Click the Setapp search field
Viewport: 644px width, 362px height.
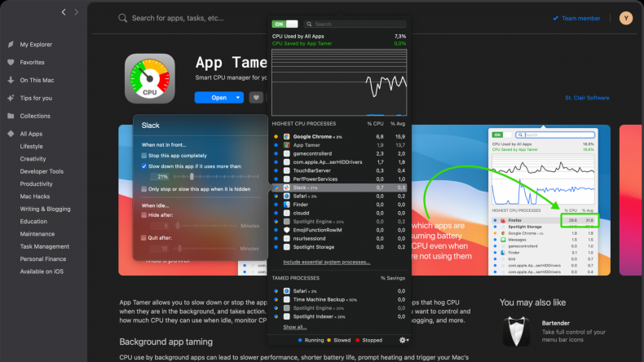click(178, 18)
